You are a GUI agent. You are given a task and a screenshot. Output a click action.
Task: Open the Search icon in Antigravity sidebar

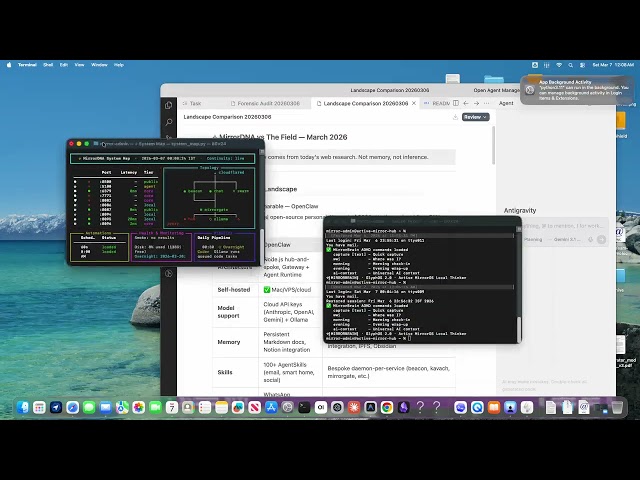[x=169, y=122]
